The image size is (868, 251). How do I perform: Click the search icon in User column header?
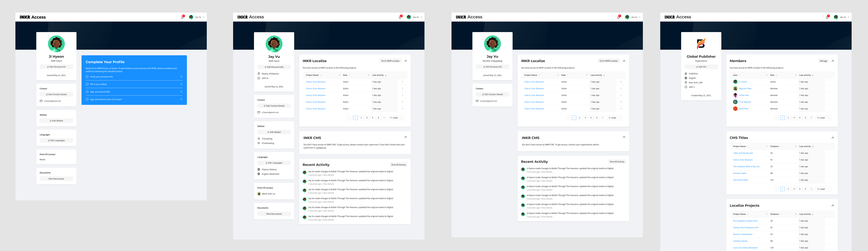tap(767, 75)
